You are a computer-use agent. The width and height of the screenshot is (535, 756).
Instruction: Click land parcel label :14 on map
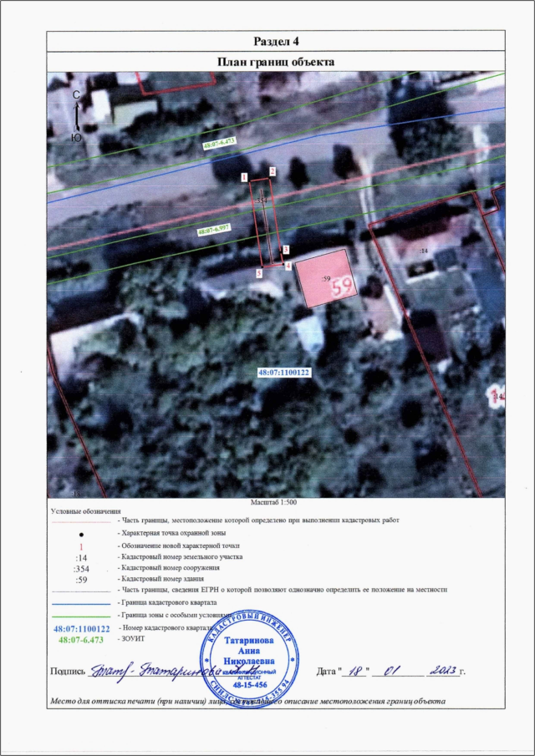click(x=423, y=251)
